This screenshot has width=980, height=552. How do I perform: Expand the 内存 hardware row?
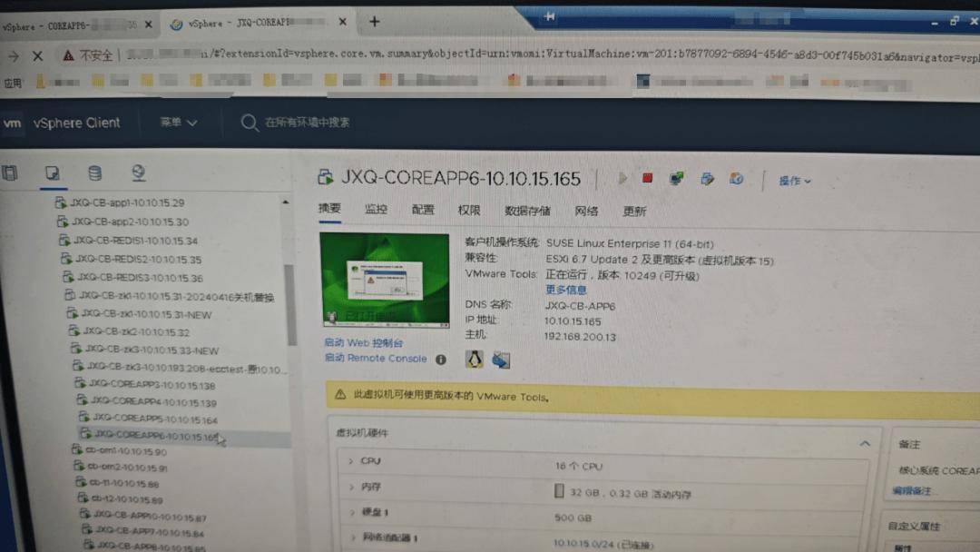tap(352, 487)
